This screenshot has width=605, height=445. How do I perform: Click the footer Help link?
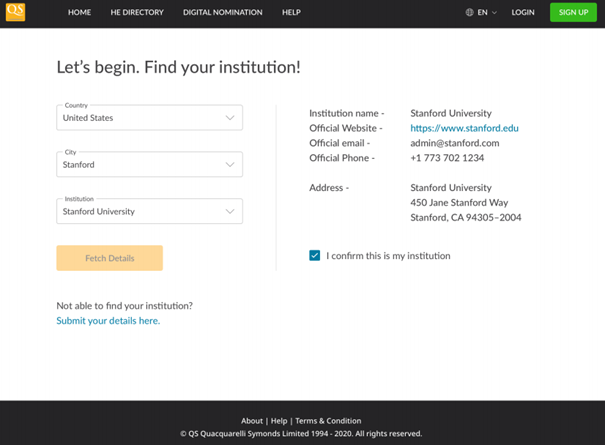279,421
